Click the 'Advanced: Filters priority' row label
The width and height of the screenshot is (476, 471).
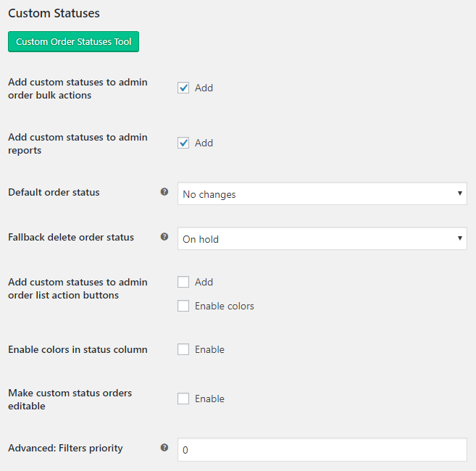65,449
